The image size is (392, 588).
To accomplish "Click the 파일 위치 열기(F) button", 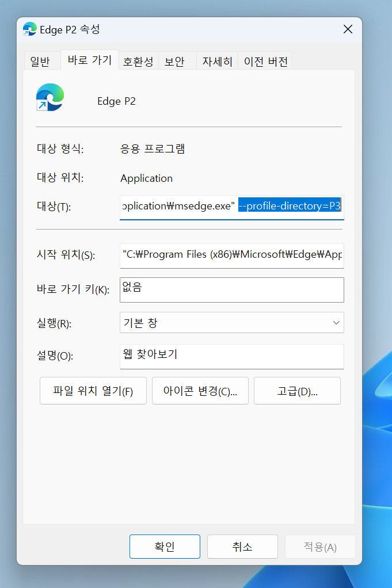I will (x=93, y=391).
